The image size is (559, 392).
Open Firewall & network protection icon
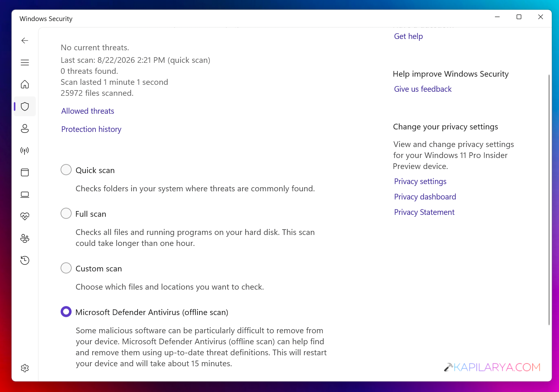(x=25, y=150)
